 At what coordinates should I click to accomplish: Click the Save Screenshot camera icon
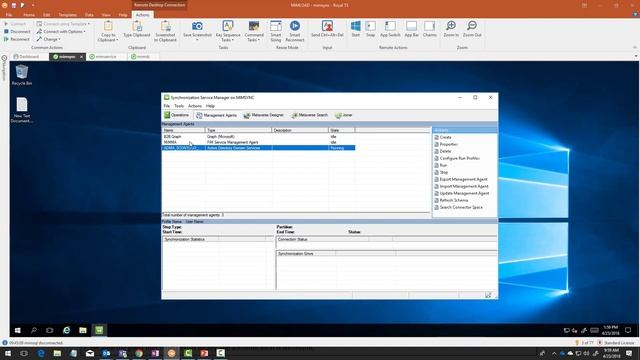click(197, 26)
